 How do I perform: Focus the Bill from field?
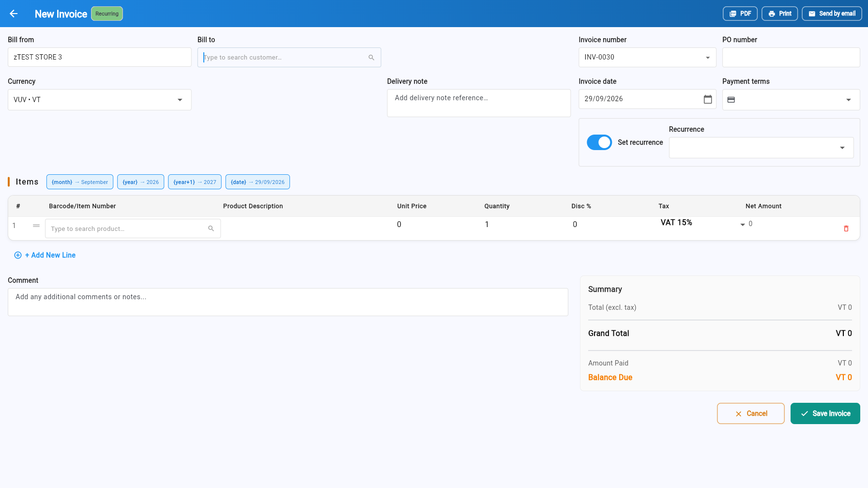point(100,57)
